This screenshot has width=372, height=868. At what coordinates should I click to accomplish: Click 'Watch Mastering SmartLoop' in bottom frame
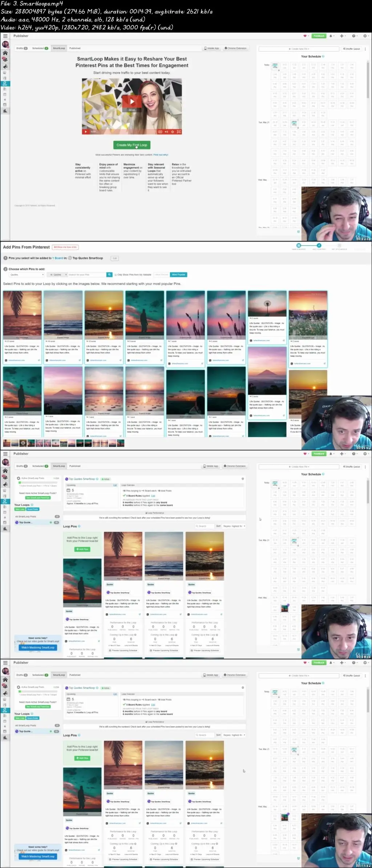point(38,856)
